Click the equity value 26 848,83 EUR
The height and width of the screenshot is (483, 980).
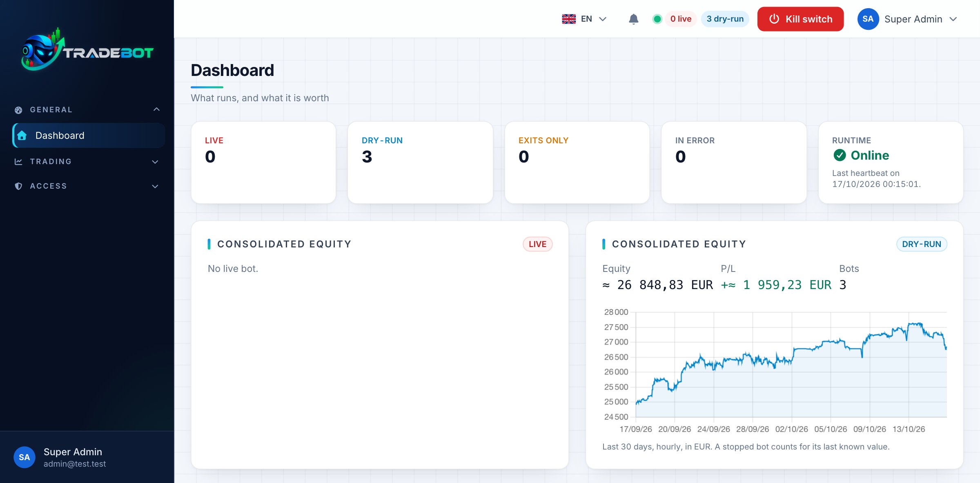657,285
